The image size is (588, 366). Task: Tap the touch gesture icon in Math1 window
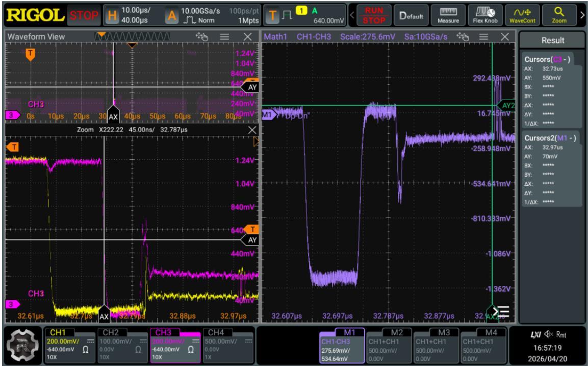[x=463, y=36]
